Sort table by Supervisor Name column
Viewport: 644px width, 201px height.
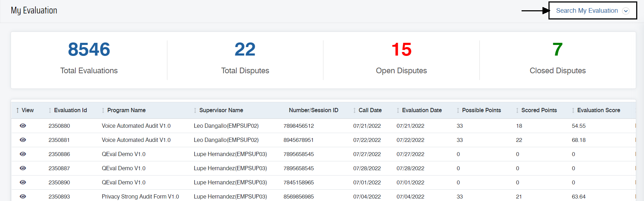218,110
